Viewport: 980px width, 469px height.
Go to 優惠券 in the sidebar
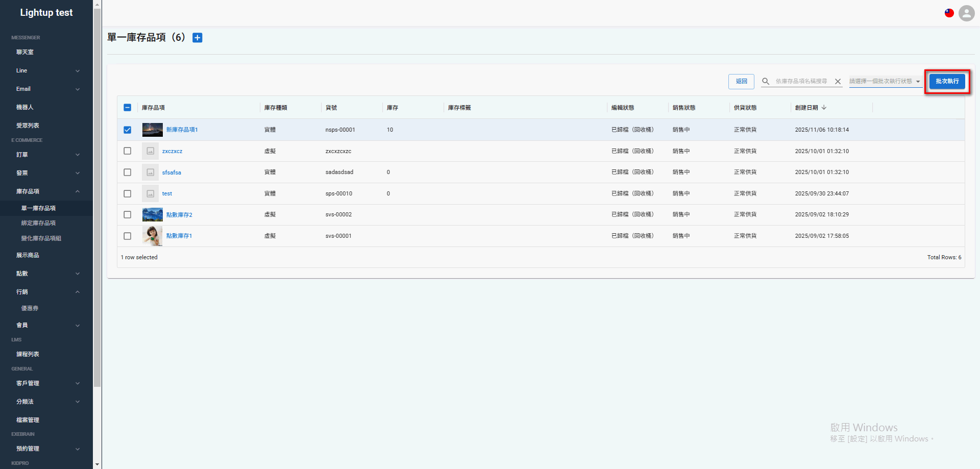coord(30,308)
